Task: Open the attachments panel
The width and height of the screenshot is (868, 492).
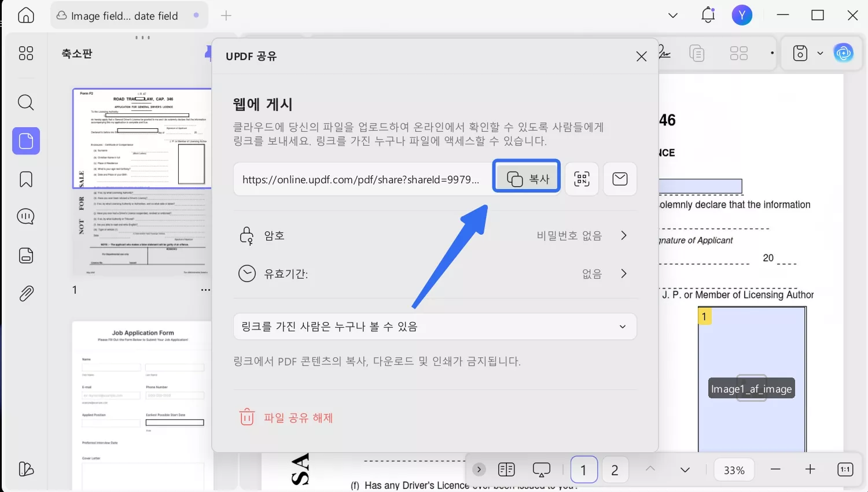Action: (x=25, y=293)
